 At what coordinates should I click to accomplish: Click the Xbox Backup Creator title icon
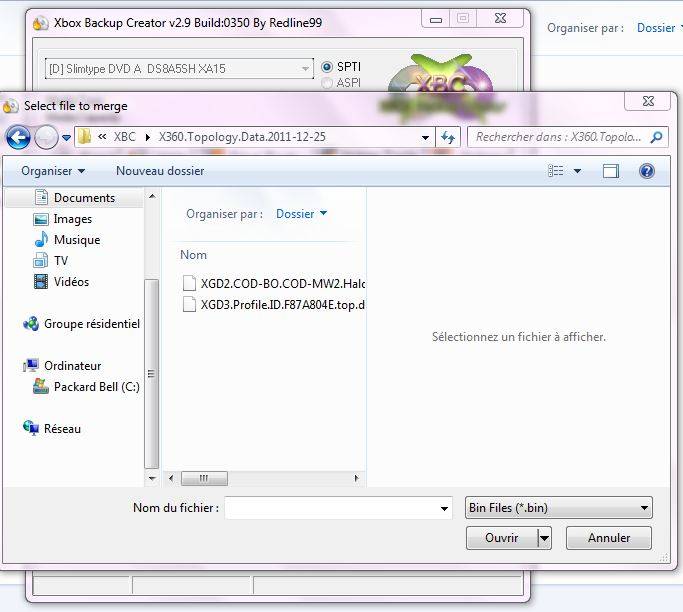pos(41,23)
